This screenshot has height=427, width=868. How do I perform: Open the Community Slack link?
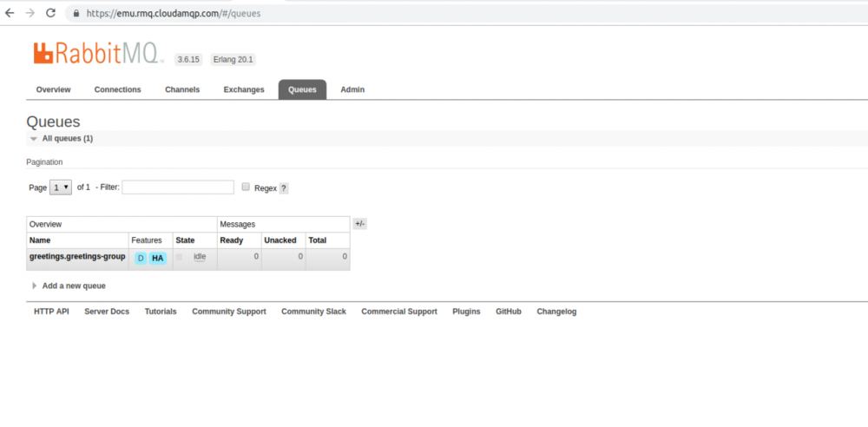(x=314, y=312)
